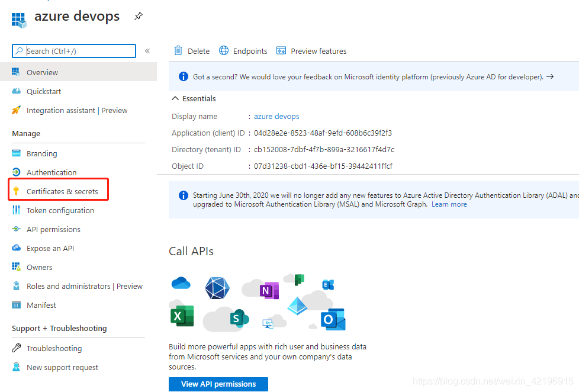Select the Application (client) ID value
This screenshot has height=392, width=579.
[x=323, y=133]
